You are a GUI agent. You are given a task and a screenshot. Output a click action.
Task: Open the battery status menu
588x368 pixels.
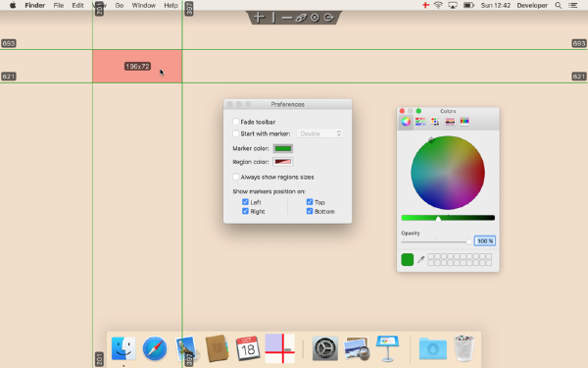[x=468, y=5]
